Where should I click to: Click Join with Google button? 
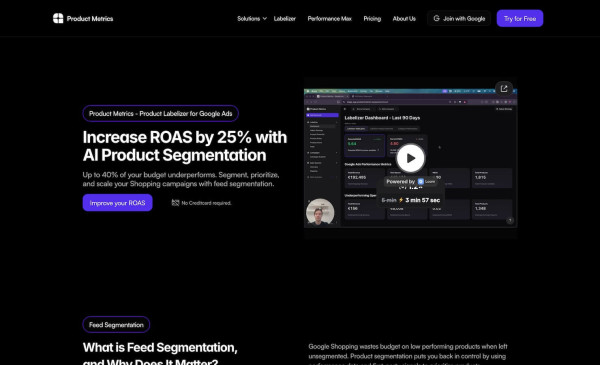pyautogui.click(x=459, y=18)
